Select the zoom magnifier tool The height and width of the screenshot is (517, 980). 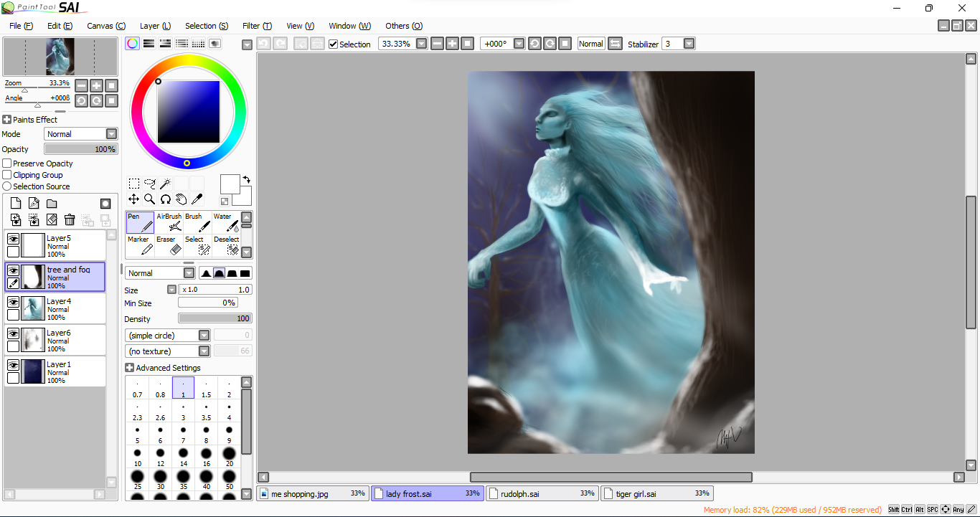tap(150, 199)
